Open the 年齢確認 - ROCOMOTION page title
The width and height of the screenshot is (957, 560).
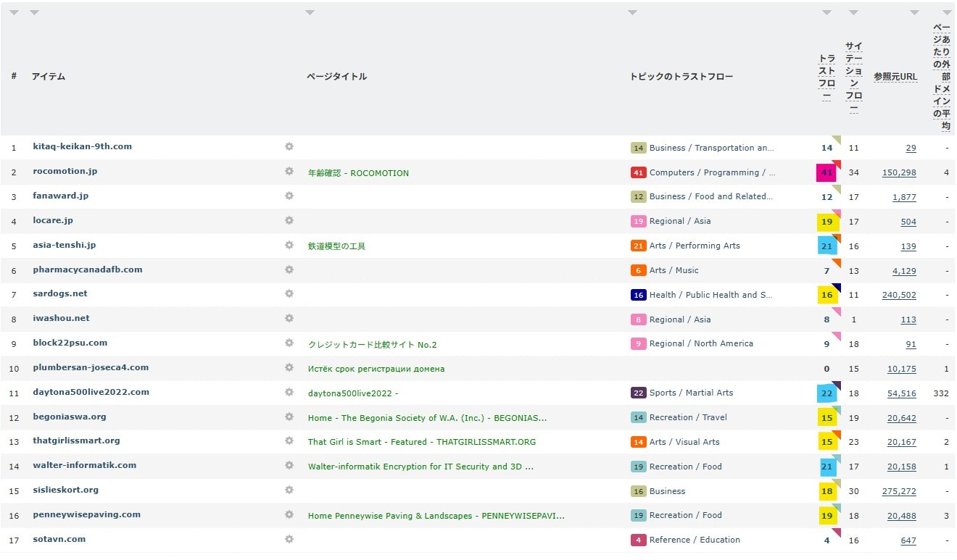coord(358,173)
